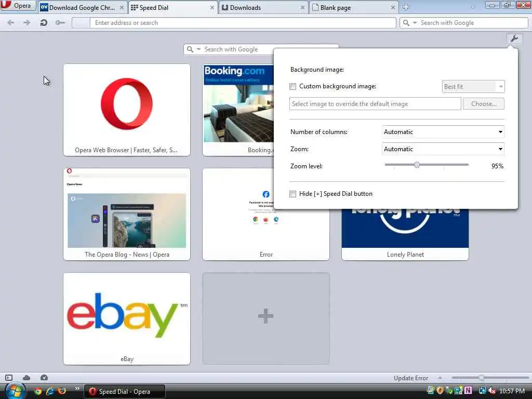Launch Firefox from quick launch

62,391
